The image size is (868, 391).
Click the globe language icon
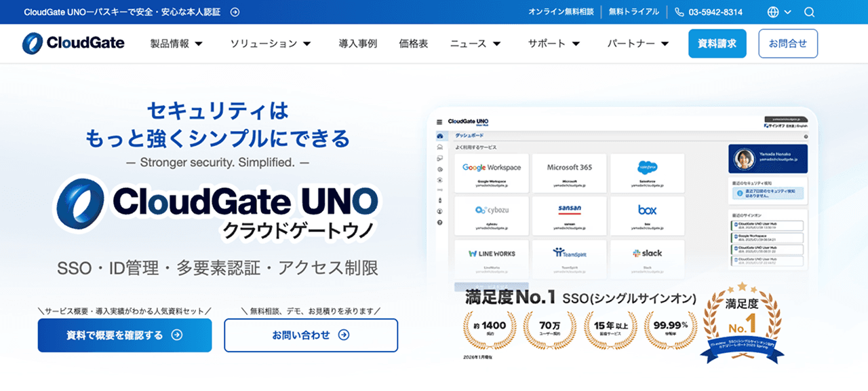click(x=773, y=12)
